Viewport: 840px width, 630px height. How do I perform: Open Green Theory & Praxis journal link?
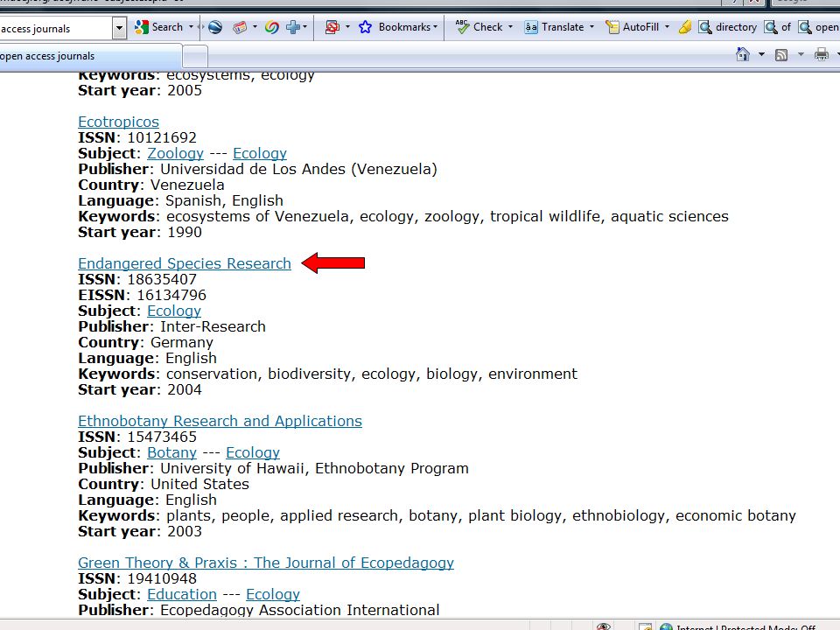point(266,563)
